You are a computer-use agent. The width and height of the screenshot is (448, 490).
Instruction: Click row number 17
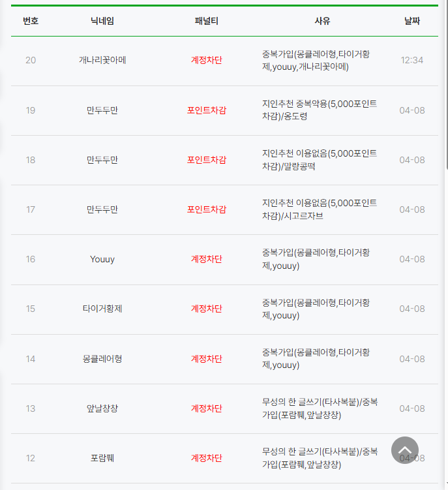coord(31,209)
